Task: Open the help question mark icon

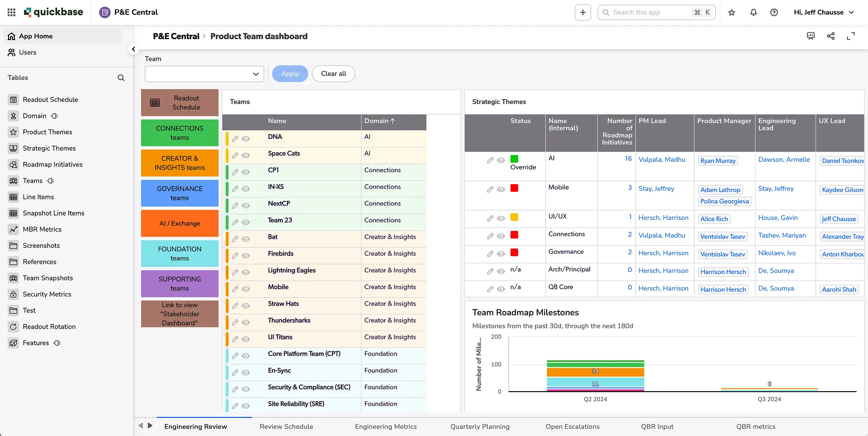Action: [x=774, y=12]
